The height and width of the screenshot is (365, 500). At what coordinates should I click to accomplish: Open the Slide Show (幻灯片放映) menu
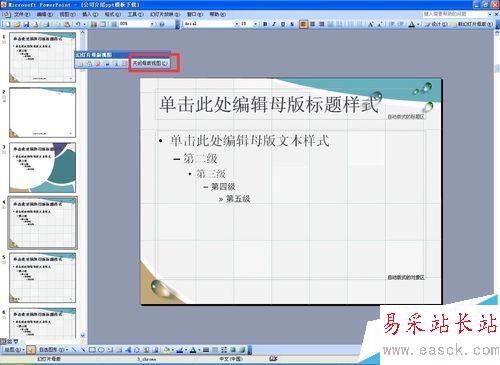(165, 14)
